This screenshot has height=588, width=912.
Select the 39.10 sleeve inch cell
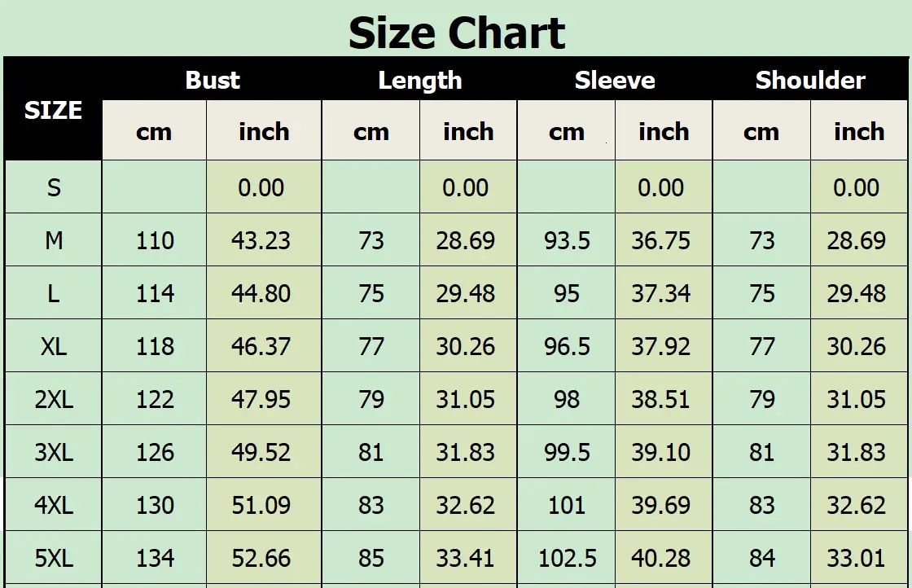point(660,452)
